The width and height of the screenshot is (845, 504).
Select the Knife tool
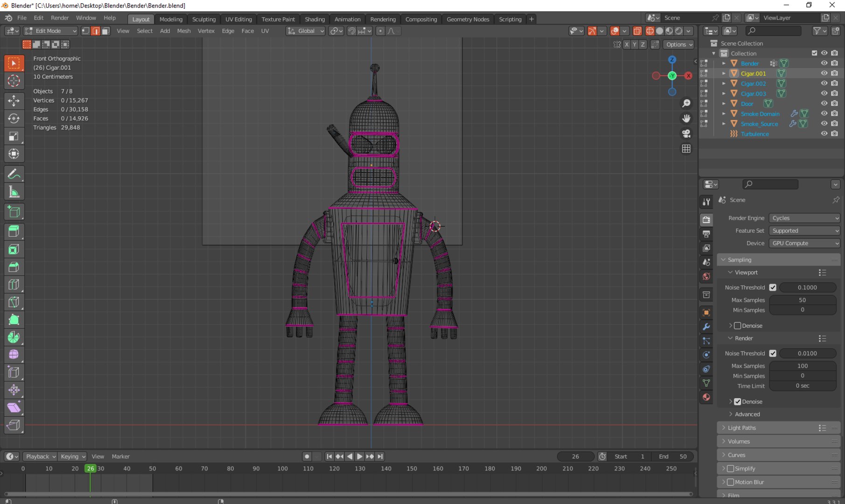14,302
